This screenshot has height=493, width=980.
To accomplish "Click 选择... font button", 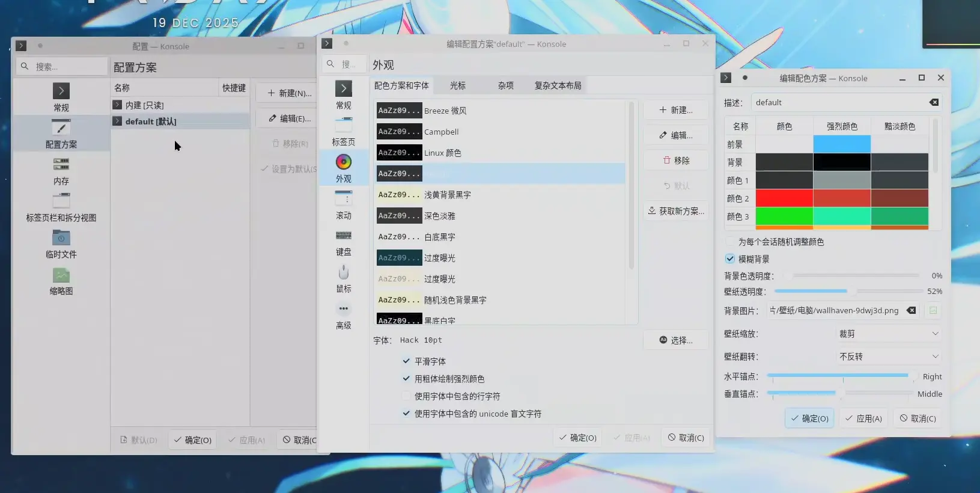I will click(x=676, y=340).
